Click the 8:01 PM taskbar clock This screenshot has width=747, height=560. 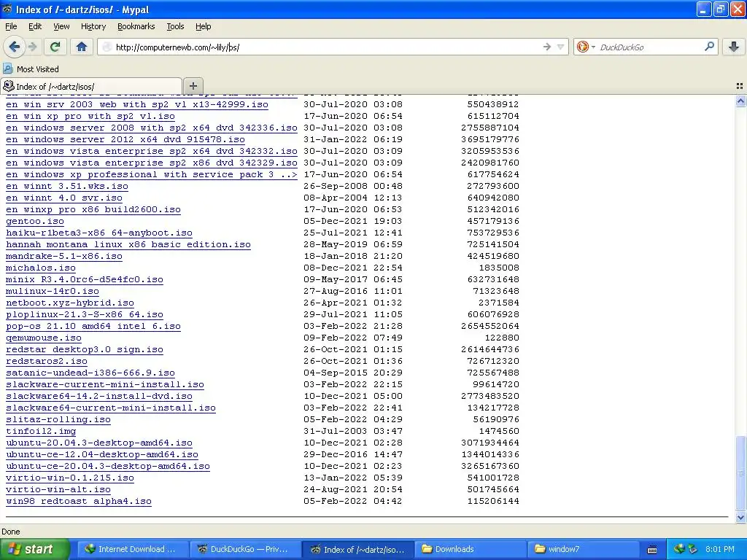(x=719, y=549)
